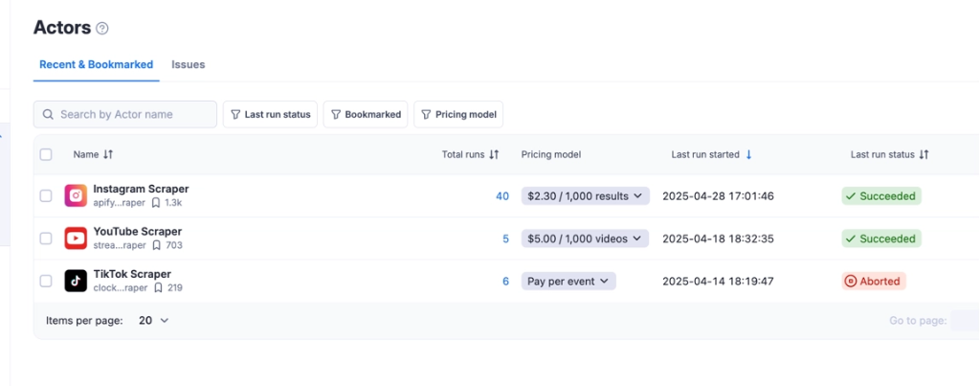The width and height of the screenshot is (980, 386).
Task: Click the Go to page input box
Action: [x=965, y=320]
